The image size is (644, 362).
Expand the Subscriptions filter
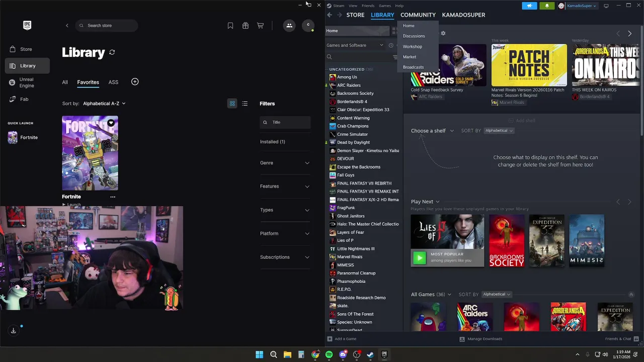[x=285, y=257]
